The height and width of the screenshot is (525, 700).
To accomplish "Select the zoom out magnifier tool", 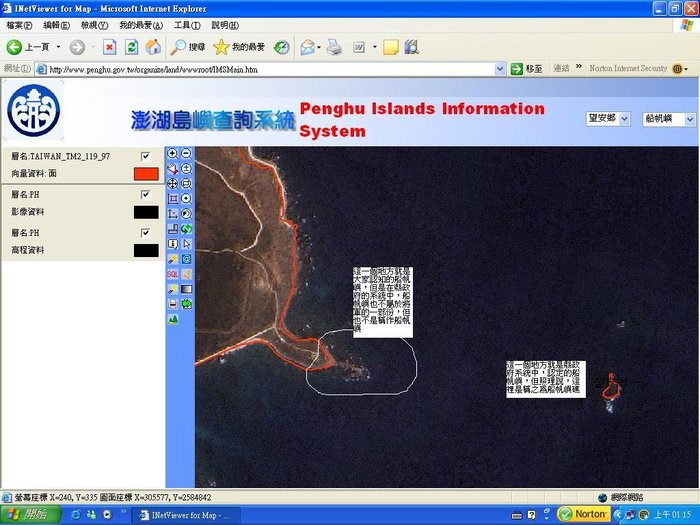I will click(187, 154).
